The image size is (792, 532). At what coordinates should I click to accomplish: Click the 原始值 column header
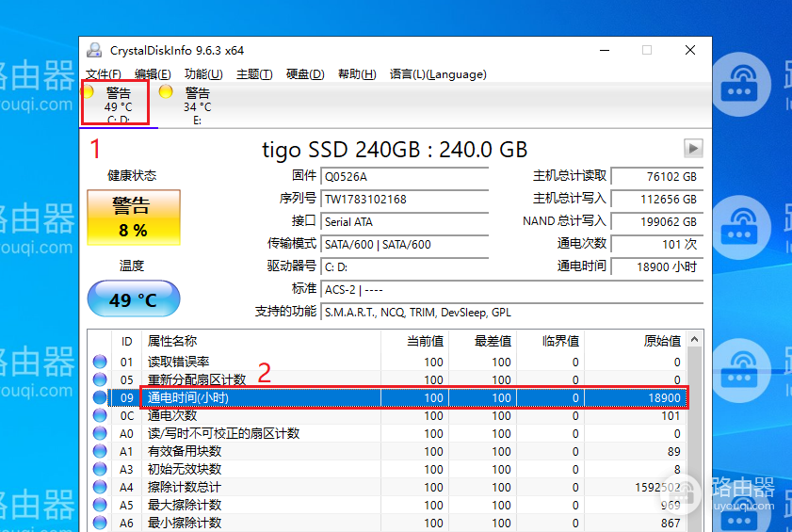(x=636, y=341)
